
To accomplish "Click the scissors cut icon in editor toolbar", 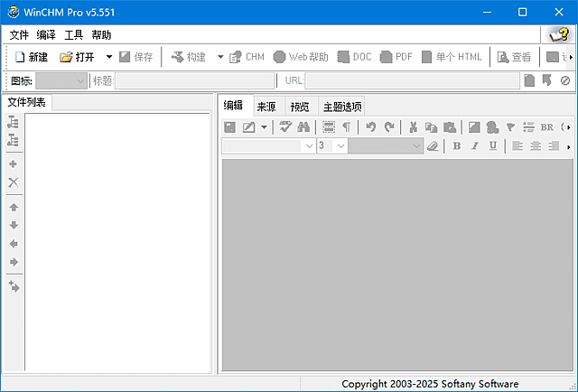I will click(x=413, y=127).
